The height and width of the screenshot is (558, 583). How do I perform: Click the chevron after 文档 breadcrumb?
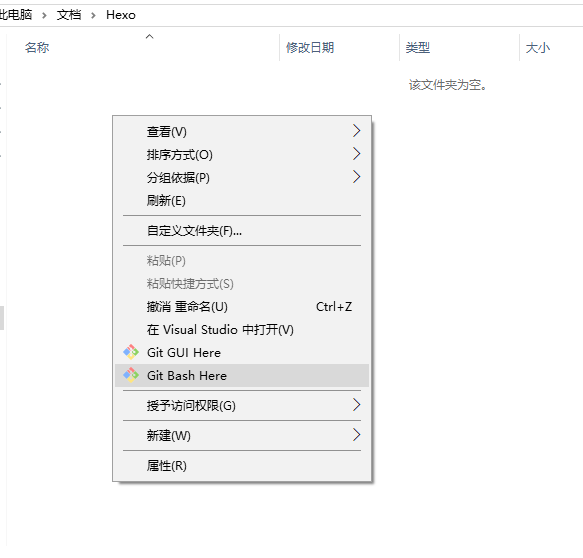pos(93,15)
